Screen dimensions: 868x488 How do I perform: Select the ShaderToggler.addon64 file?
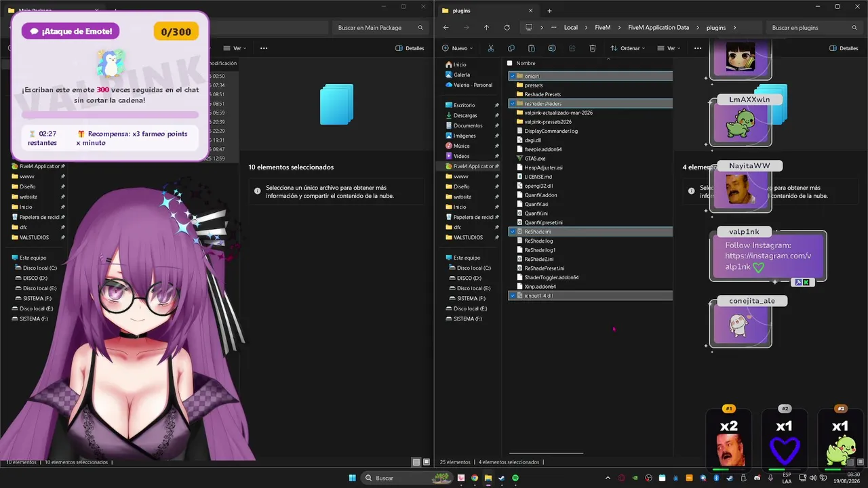click(x=551, y=277)
